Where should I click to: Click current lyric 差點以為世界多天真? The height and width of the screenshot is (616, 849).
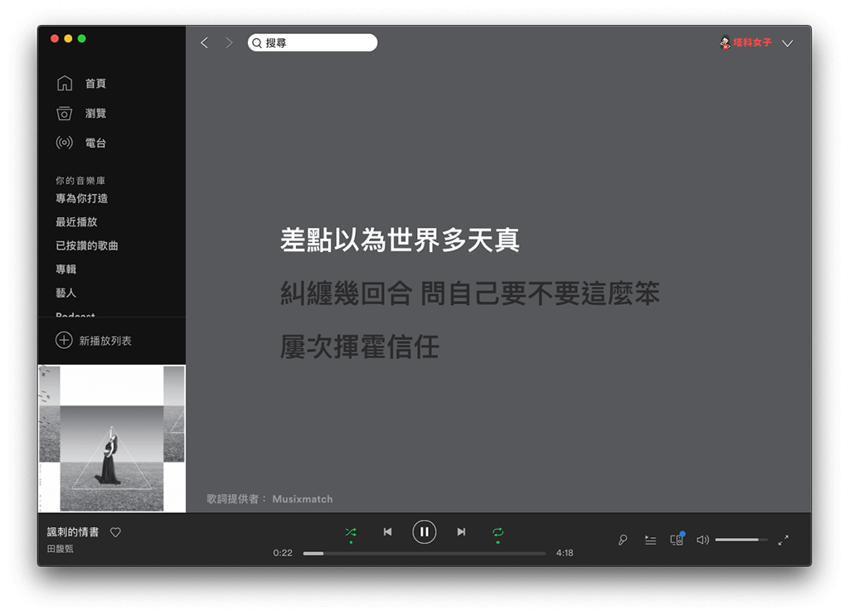[x=400, y=240]
